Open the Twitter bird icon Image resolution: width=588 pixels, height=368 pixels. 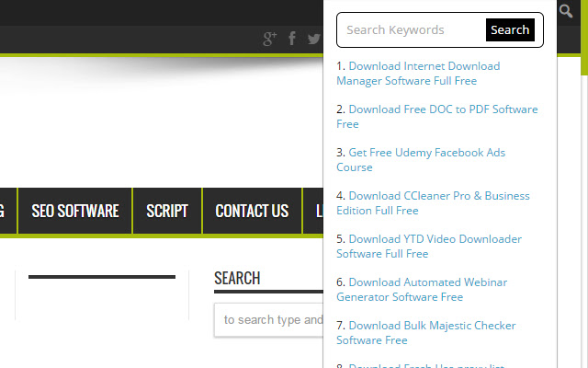314,39
